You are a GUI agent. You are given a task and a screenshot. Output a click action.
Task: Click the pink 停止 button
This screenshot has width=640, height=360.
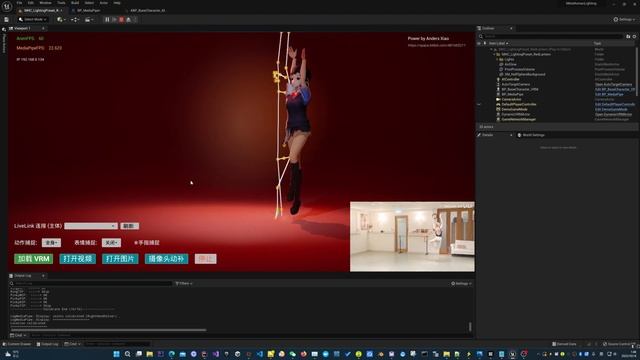click(x=205, y=259)
